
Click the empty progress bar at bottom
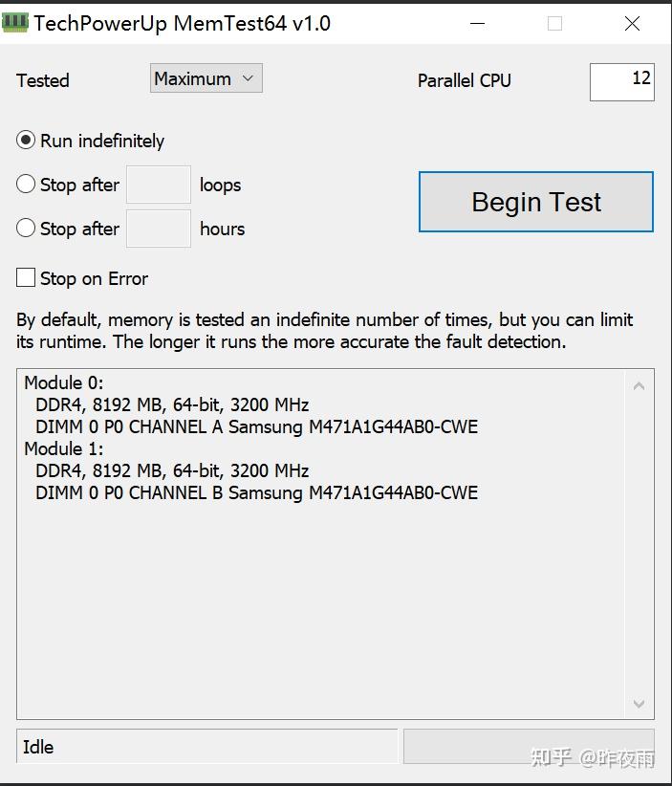pyautogui.click(x=529, y=747)
